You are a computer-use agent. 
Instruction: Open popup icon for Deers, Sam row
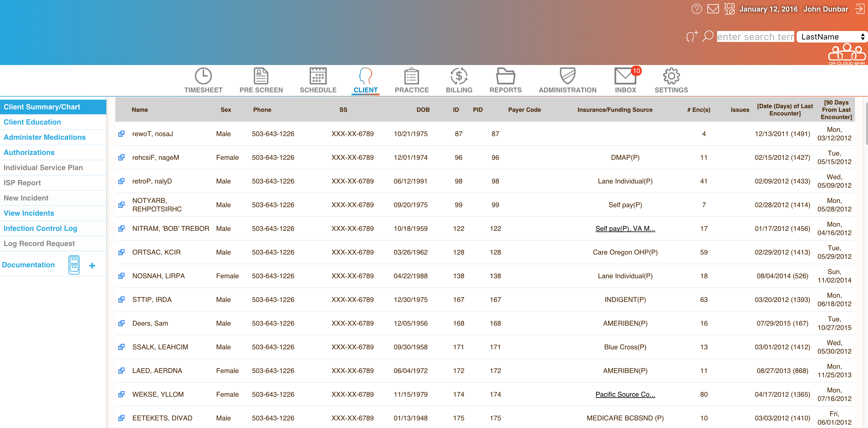tap(121, 323)
